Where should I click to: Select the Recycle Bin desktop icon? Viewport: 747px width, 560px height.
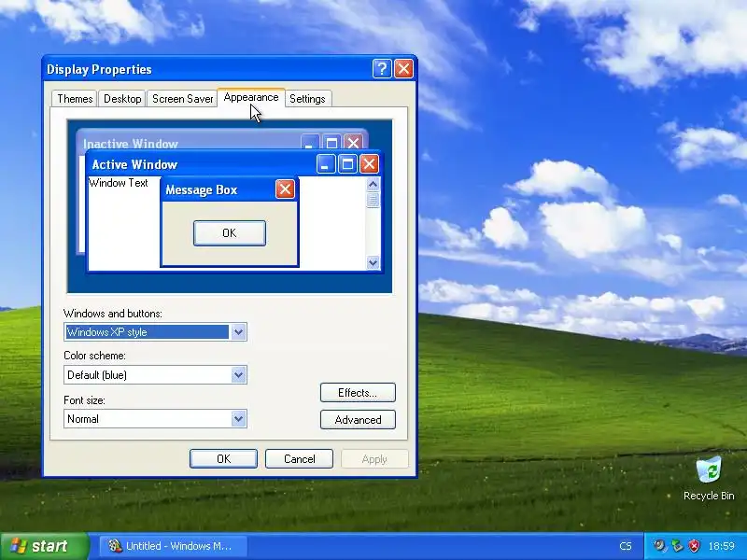pos(709,478)
